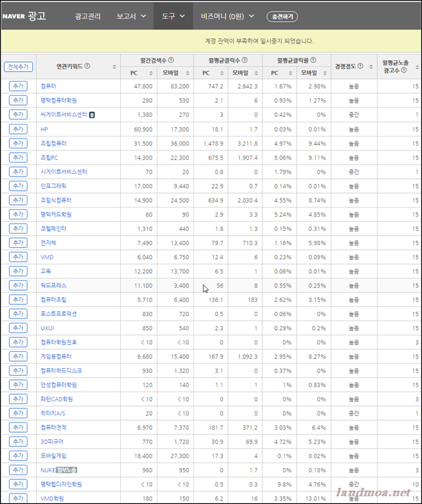Open the 보고서 dropdown menu
Screen dimensions: 422x504
pos(131,16)
